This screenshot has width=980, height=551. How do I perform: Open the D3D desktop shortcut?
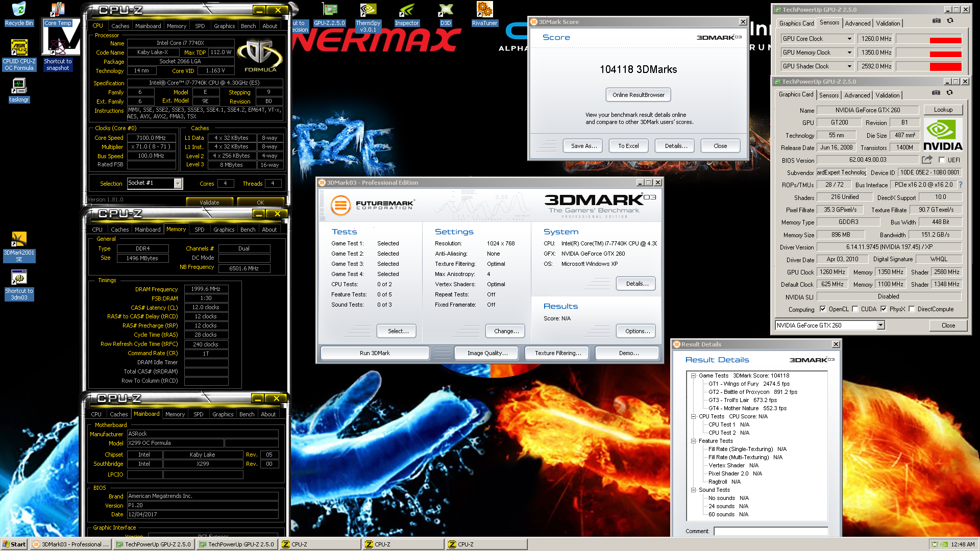(x=446, y=14)
